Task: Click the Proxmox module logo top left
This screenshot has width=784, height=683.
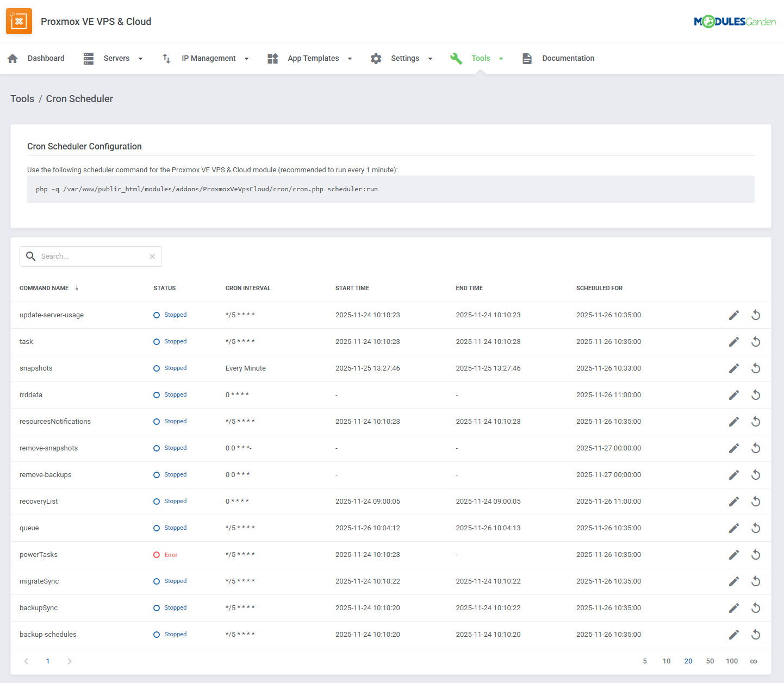Action: (x=19, y=21)
